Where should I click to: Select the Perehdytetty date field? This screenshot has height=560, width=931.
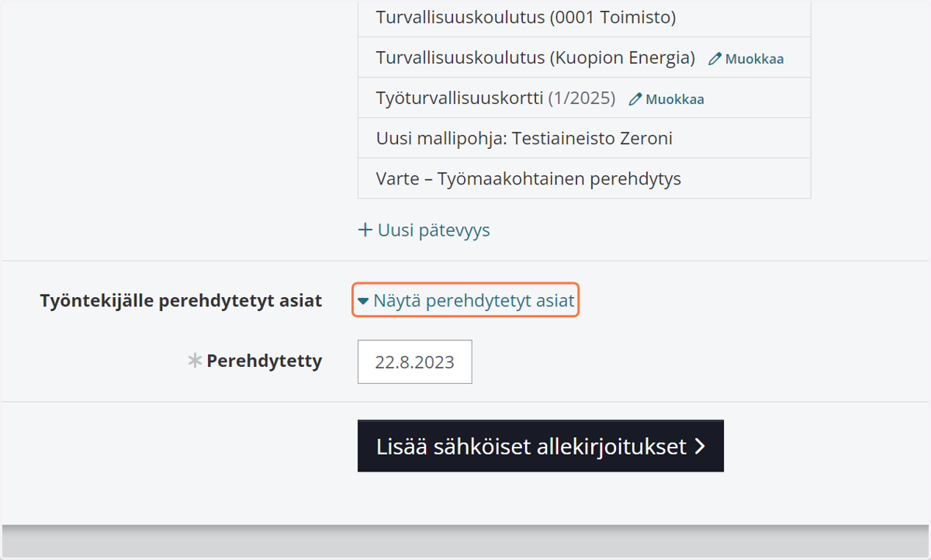click(x=415, y=361)
